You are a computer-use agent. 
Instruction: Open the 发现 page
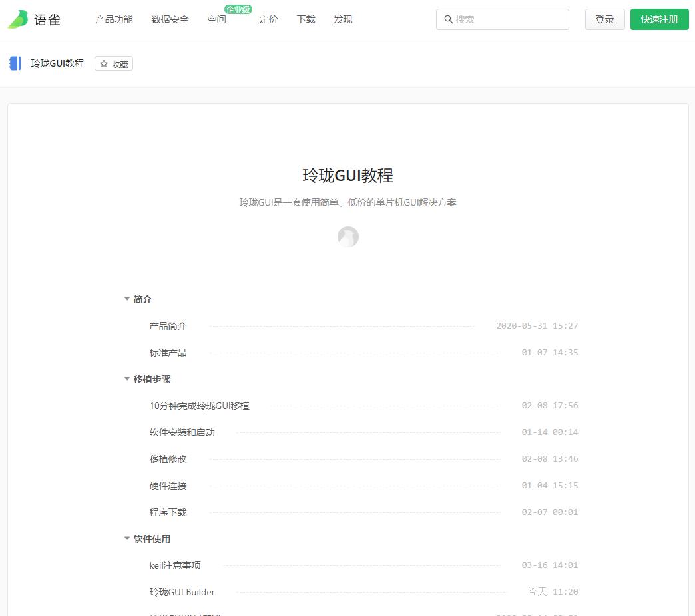(343, 19)
